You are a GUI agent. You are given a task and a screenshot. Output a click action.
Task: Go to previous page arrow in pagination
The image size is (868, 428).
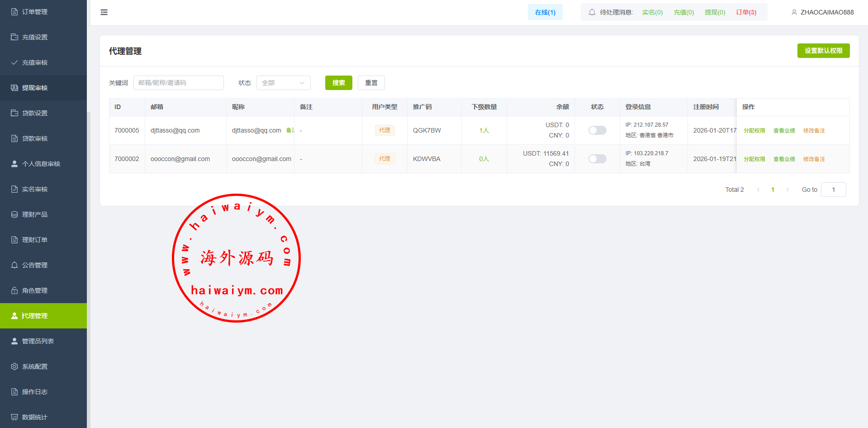tap(758, 190)
